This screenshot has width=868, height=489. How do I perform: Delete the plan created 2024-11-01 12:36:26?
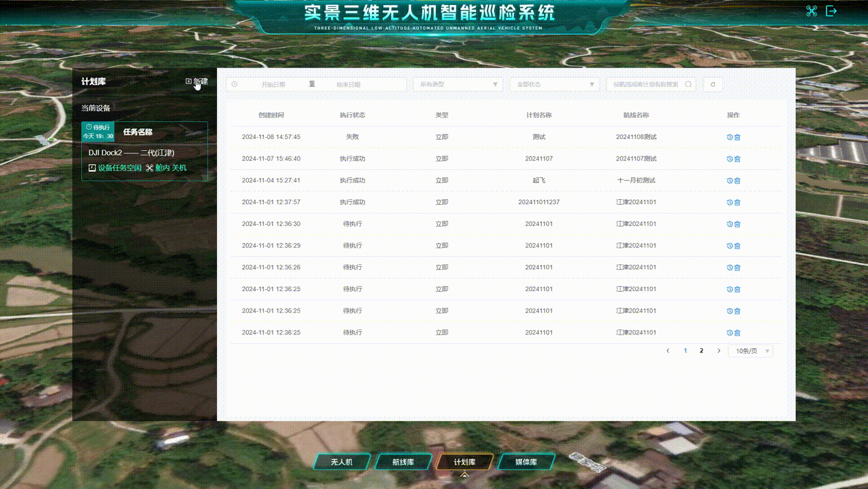pyautogui.click(x=737, y=267)
